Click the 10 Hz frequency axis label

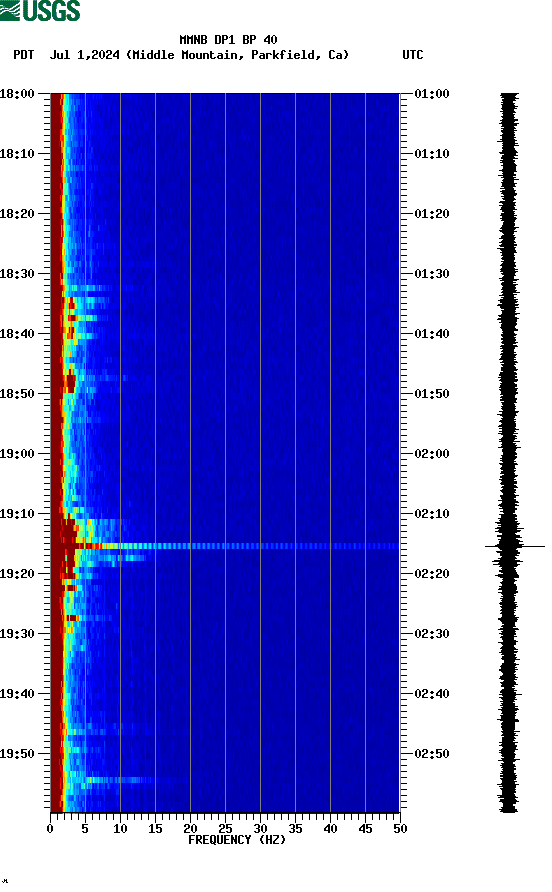pyautogui.click(x=120, y=829)
